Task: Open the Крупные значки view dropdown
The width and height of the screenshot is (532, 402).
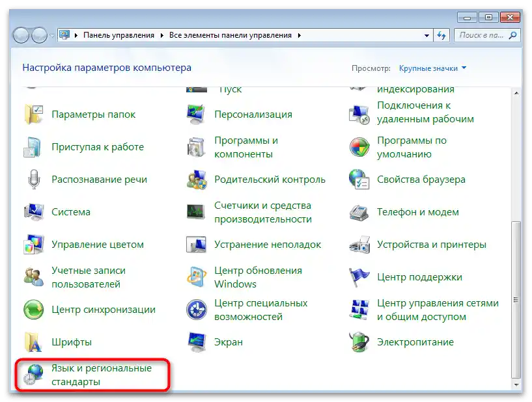Action: 432,68
